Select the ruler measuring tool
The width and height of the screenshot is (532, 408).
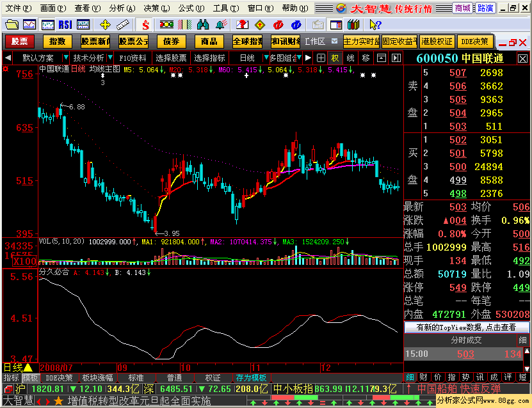pos(122,25)
